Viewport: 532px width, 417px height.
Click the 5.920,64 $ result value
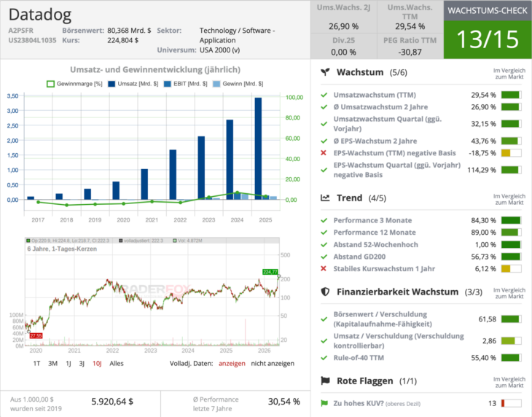coord(112,402)
